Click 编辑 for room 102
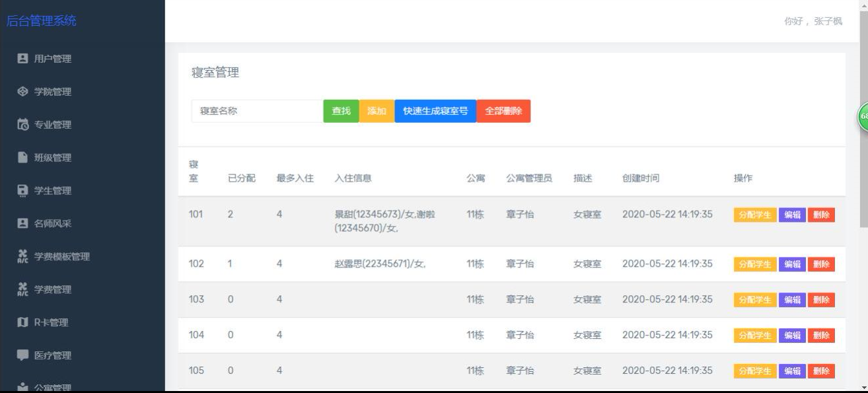Screen dimensions: 868x393 coord(792,264)
